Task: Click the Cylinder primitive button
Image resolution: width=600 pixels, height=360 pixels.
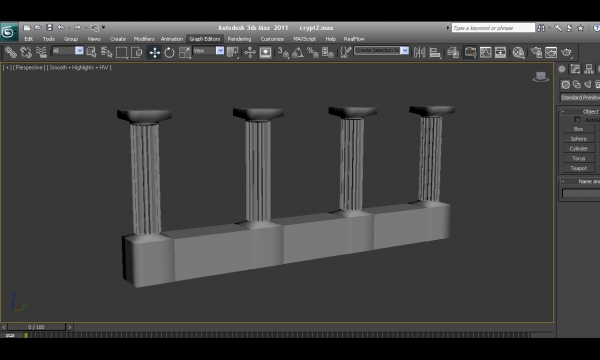Action: 579,148
